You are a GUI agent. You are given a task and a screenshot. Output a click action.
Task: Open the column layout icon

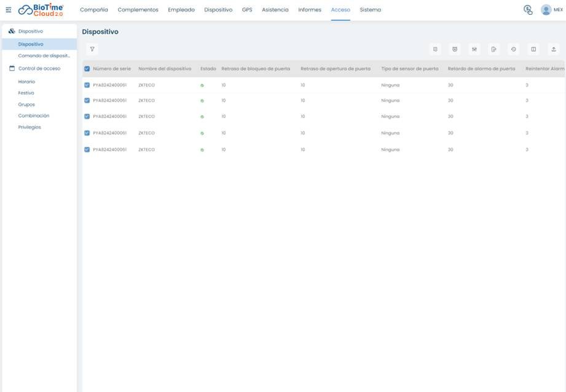(533, 49)
